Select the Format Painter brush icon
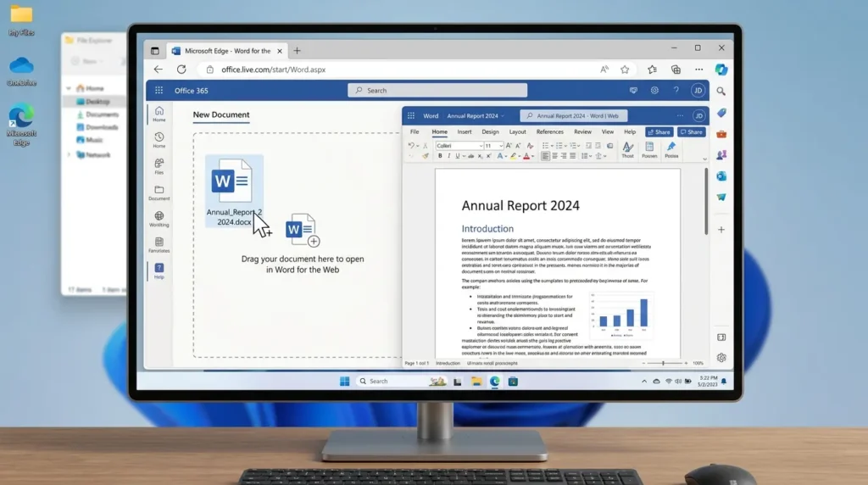This screenshot has height=485, width=868. click(426, 156)
